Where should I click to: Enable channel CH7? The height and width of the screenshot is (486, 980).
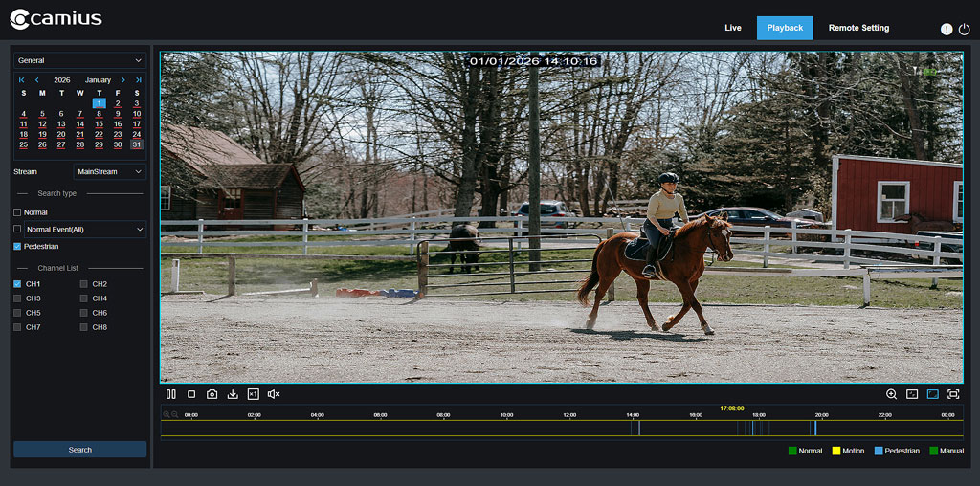click(17, 326)
